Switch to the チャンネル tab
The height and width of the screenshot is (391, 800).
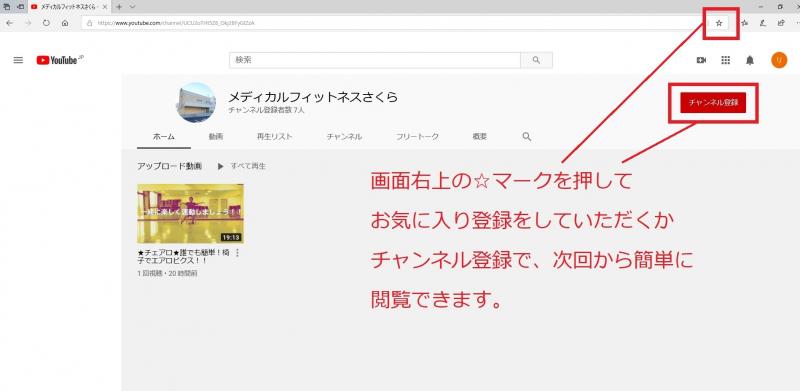click(x=344, y=137)
